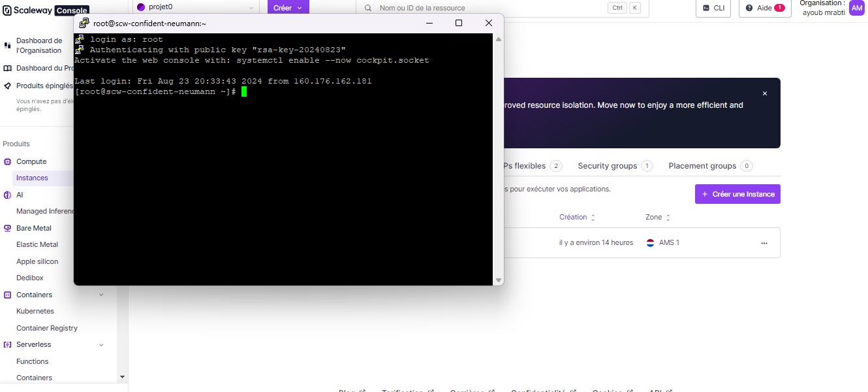Click the terminal window's scrollbar down arrow

pyautogui.click(x=499, y=280)
